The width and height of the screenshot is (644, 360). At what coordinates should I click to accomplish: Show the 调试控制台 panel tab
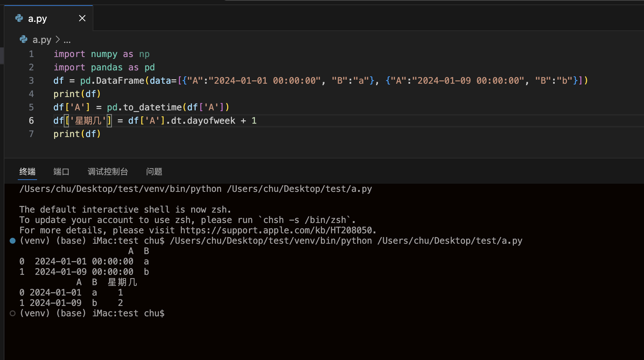(107, 171)
